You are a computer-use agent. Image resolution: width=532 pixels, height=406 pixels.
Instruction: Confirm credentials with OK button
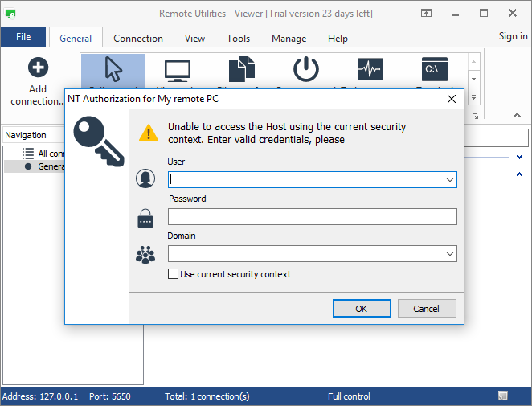click(362, 308)
